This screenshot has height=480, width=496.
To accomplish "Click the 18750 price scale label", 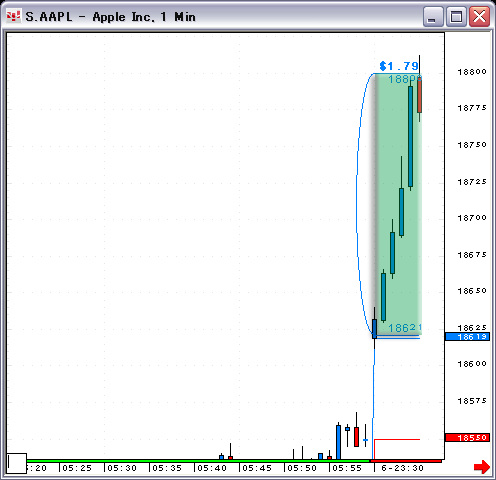I will tap(472, 145).
